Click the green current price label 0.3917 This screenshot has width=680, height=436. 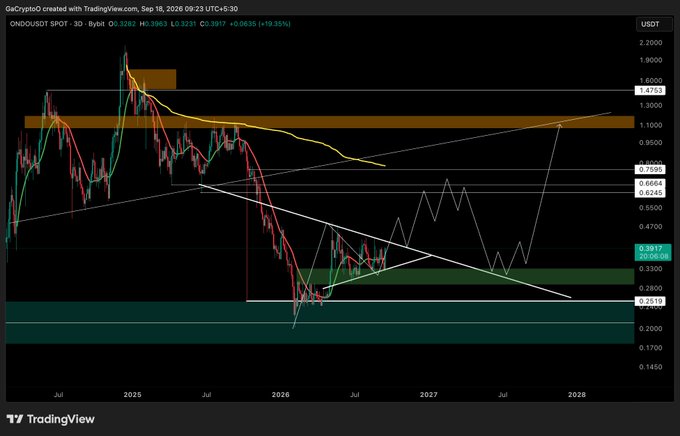point(649,249)
